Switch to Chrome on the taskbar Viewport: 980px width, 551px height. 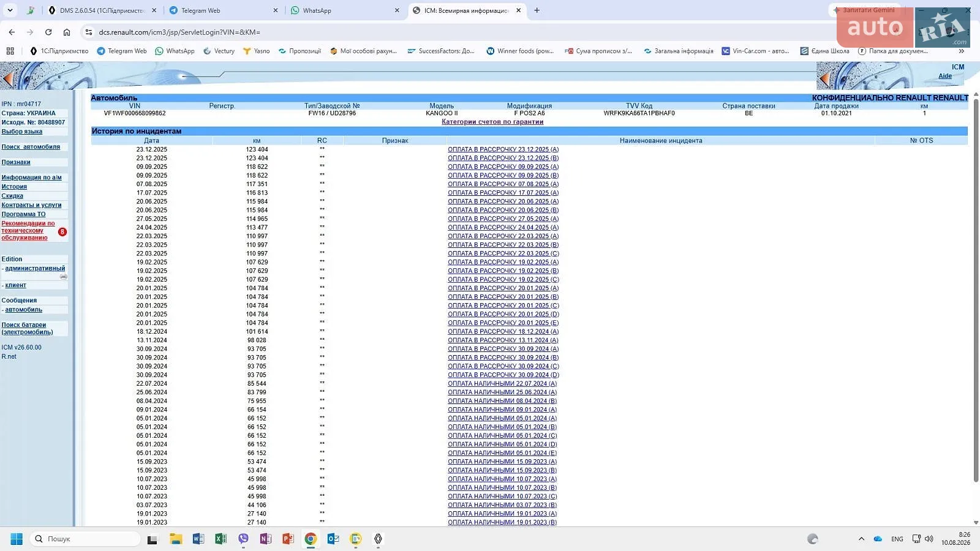(x=311, y=539)
